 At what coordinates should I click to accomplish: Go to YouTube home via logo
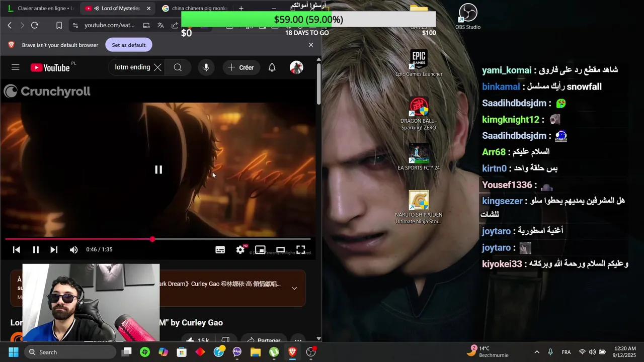coord(50,67)
